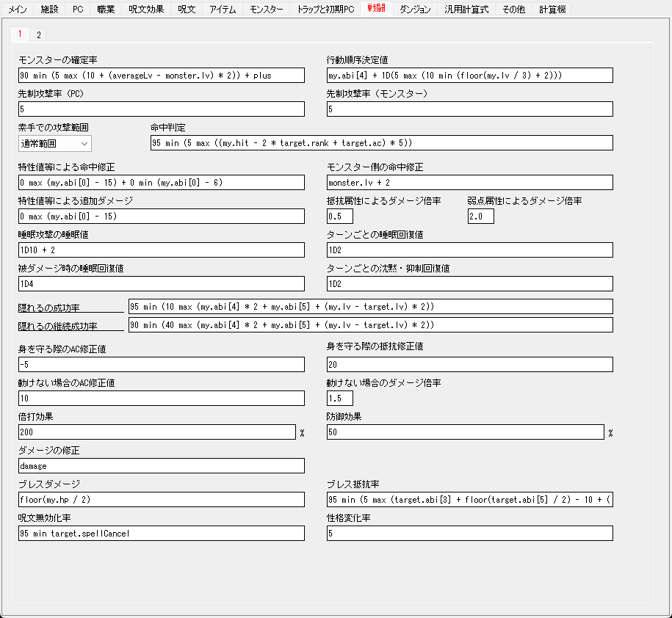Open the ダンジョン tab
This screenshot has height=618, width=672.
click(x=415, y=9)
